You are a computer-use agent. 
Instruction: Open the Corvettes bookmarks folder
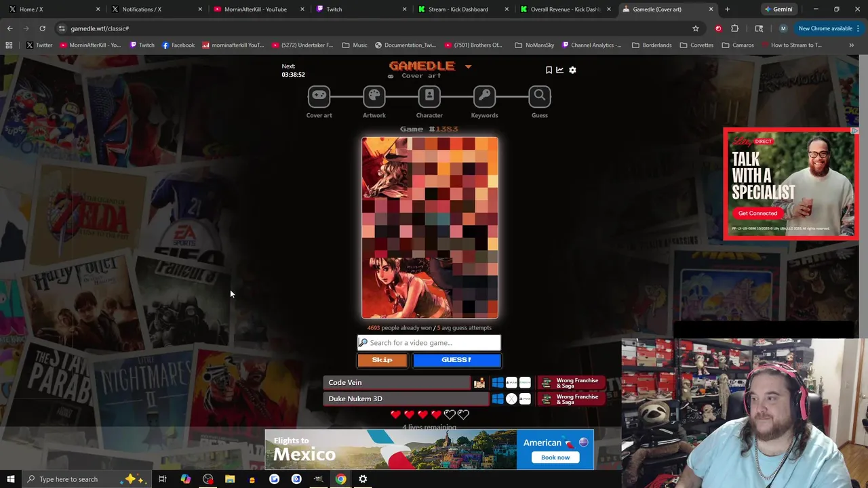[x=696, y=45]
